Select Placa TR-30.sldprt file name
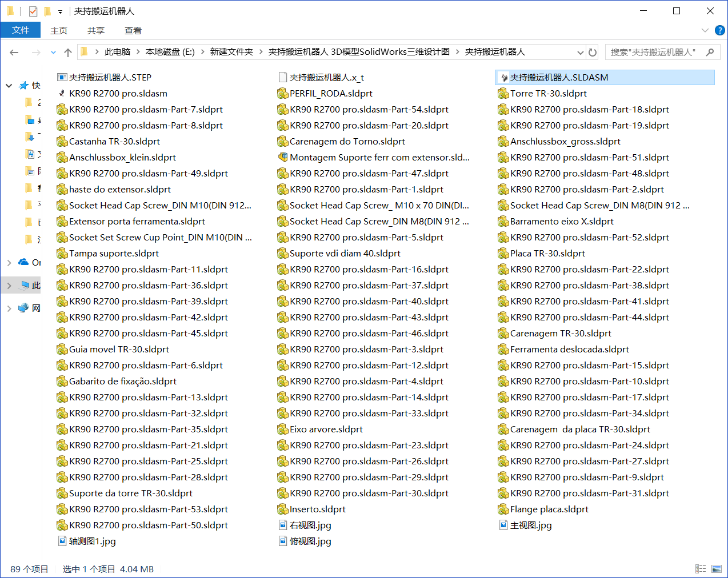Viewport: 728px width, 578px height. click(x=547, y=254)
